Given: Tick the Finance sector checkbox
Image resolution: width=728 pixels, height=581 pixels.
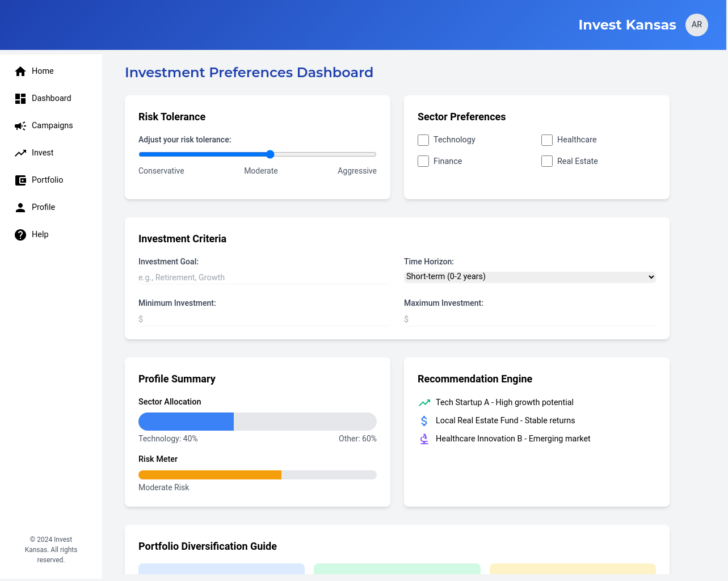Looking at the screenshot, I should 423,161.
